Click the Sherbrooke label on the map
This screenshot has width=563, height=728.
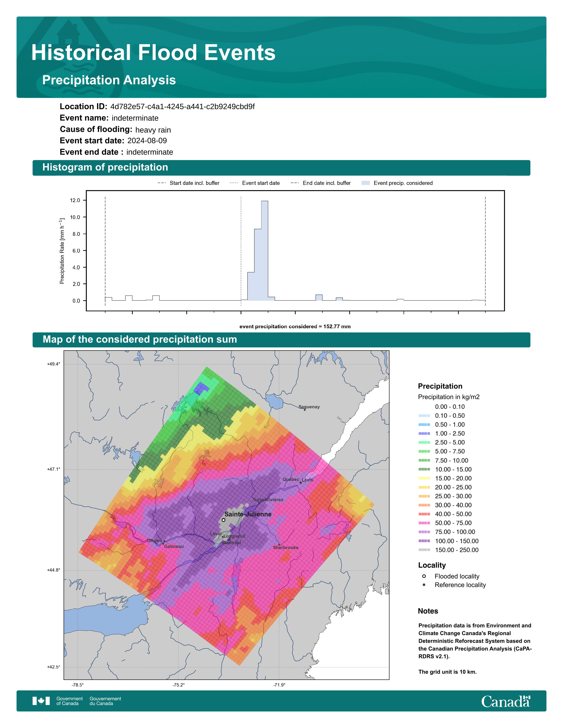[x=285, y=547]
